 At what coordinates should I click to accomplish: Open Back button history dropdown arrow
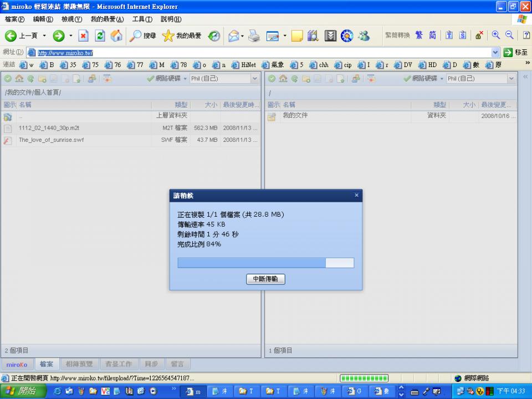(44, 35)
